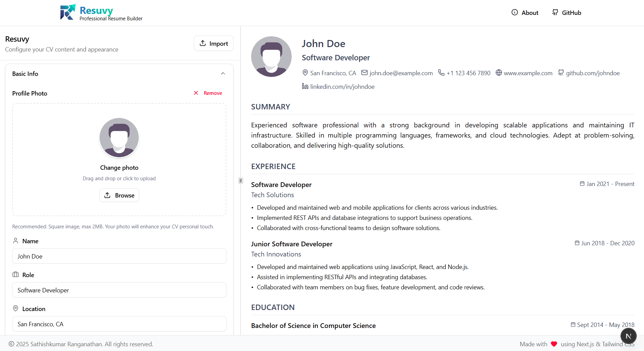644x351 pixels.
Task: Click the resume preview profile avatar
Action: click(271, 57)
